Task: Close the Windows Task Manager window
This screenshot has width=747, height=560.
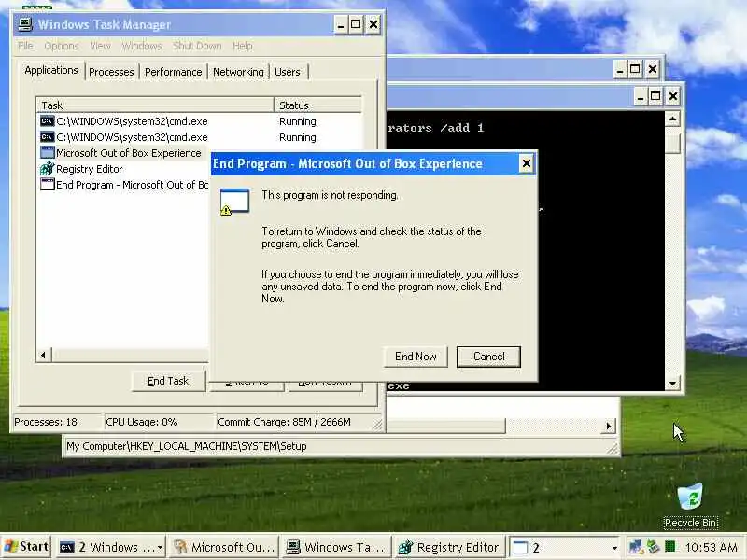Action: tap(373, 24)
